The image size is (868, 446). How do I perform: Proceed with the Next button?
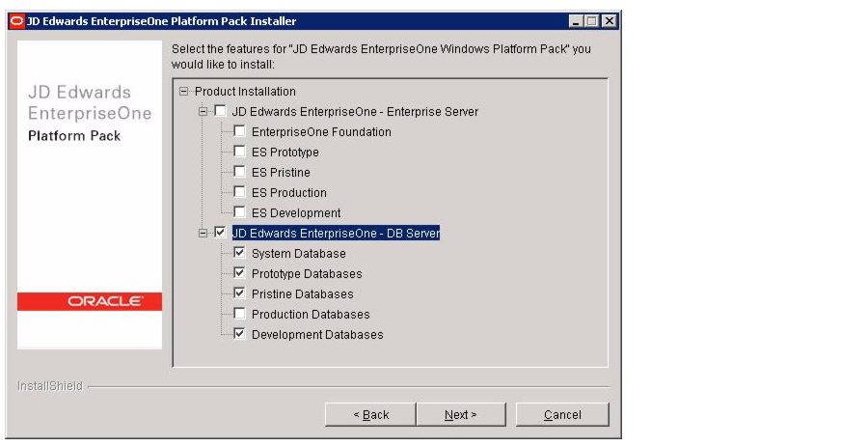tap(461, 414)
